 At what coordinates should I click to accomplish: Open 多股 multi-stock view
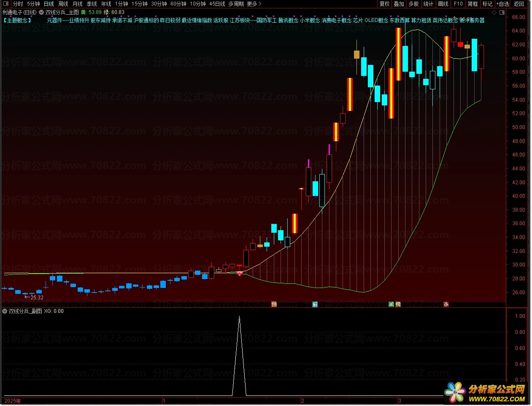click(414, 4)
